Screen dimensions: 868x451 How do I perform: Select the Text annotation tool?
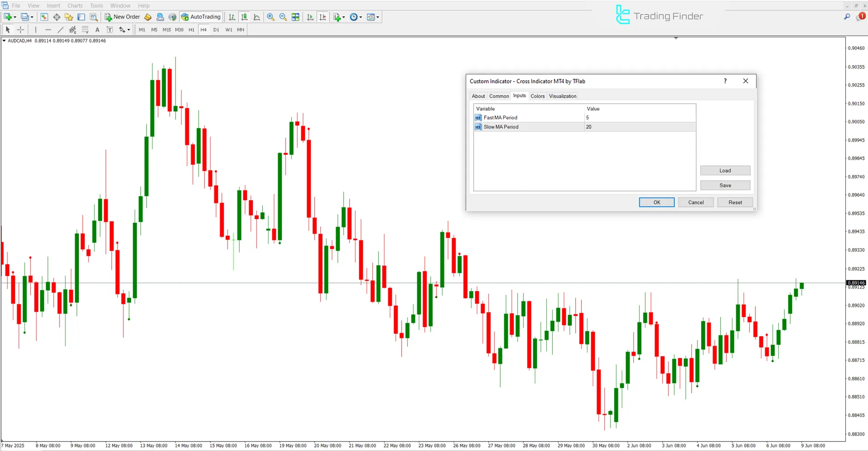[x=97, y=29]
